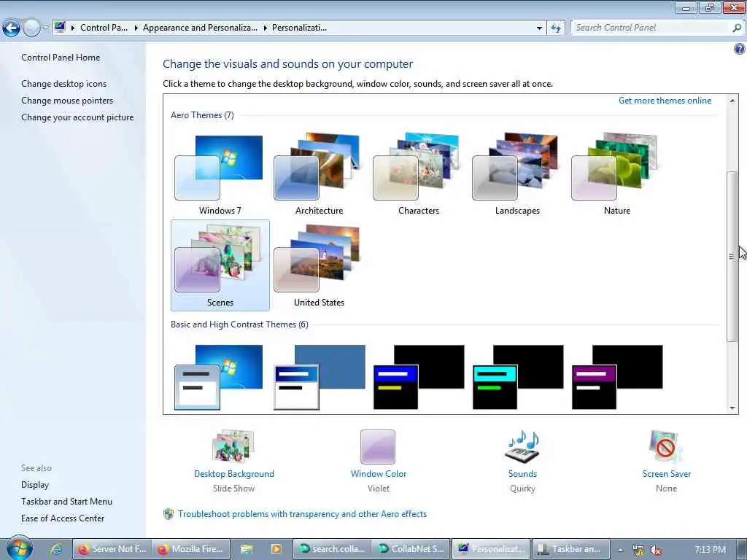
Task: Click the themes list scrollbar thumb
Action: (x=732, y=256)
